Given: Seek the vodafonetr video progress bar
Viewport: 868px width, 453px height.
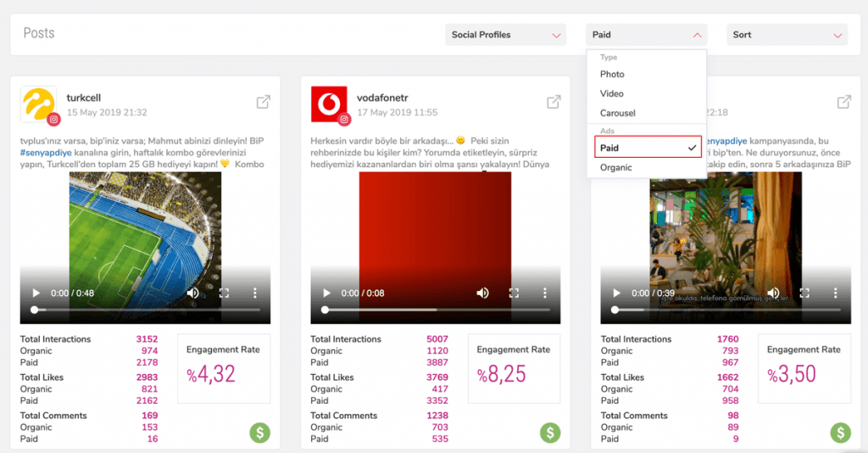Looking at the screenshot, I should pos(436,310).
